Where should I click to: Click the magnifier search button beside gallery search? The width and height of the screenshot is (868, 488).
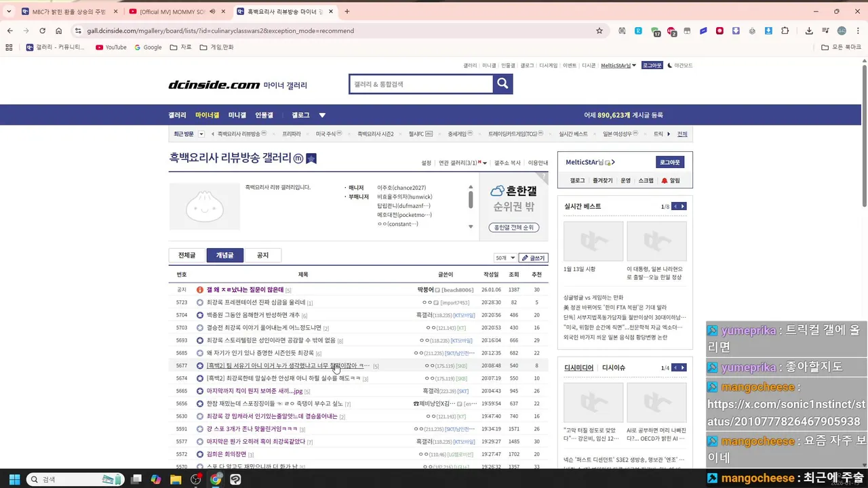tap(502, 84)
